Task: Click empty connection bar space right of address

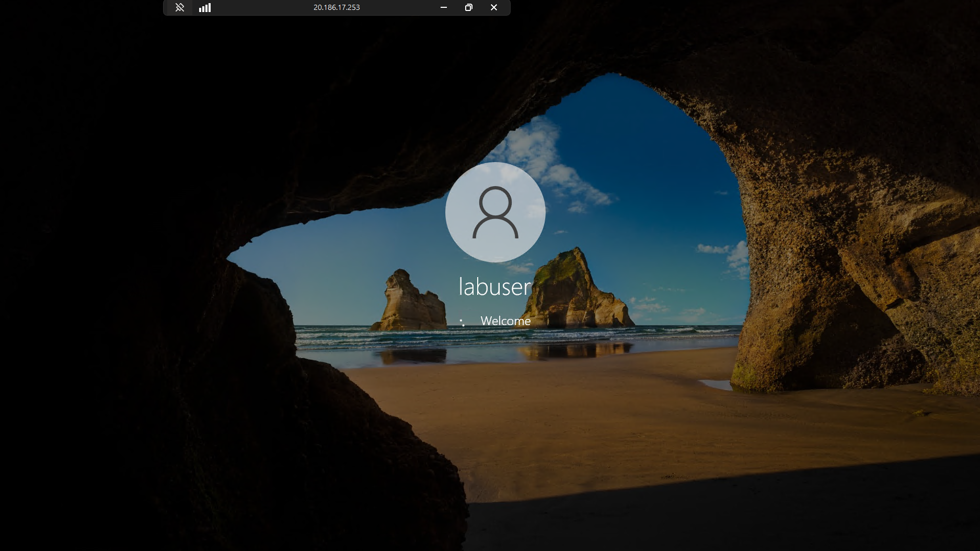Action: pos(397,7)
